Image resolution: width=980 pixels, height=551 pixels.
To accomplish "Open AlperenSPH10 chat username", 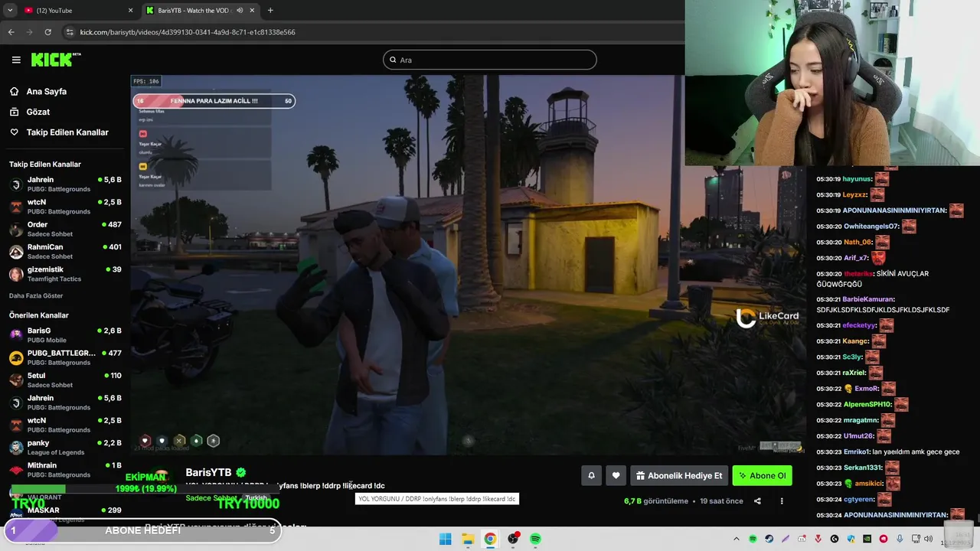I will (867, 404).
